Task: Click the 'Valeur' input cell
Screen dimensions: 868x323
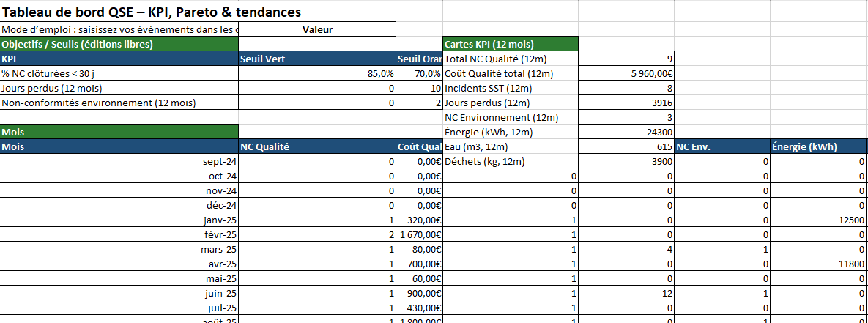Action: tap(317, 29)
